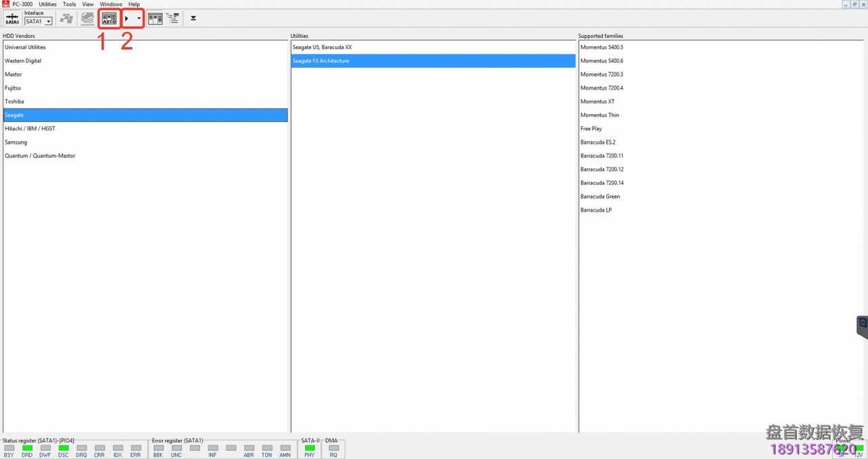This screenshot has height=459, width=868.
Task: Click the PHY SATA-II indicator light
Action: click(x=309, y=448)
